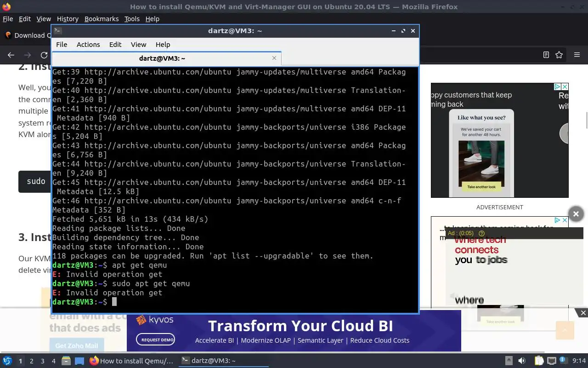Open Firefox Bookmarks menu

point(102,19)
